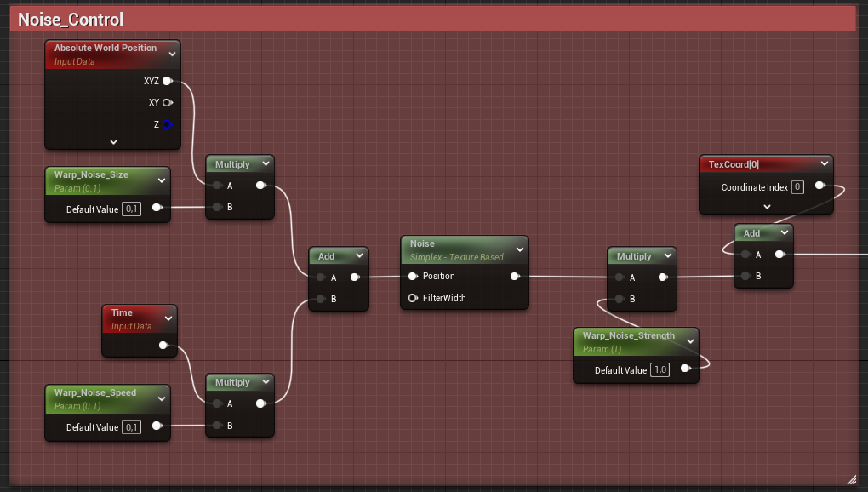Select the Noise_Control comment header

point(433,20)
